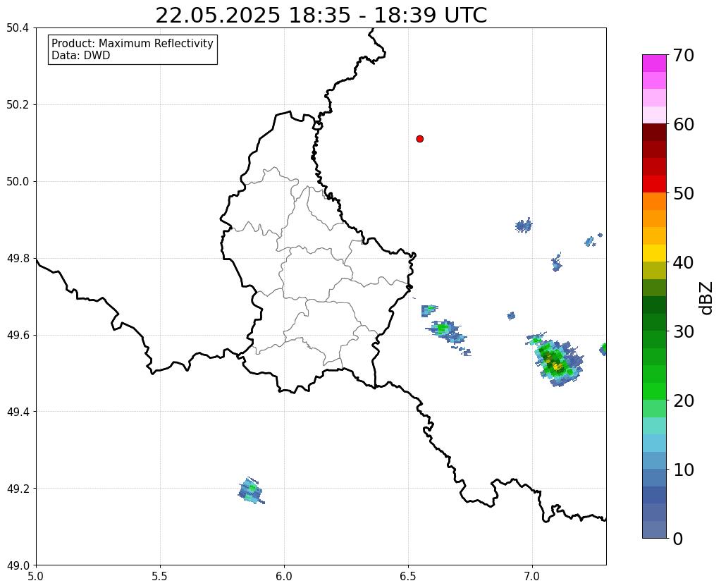
Task: Click the small blue echo near 49.9 latitude
Action: (524, 226)
